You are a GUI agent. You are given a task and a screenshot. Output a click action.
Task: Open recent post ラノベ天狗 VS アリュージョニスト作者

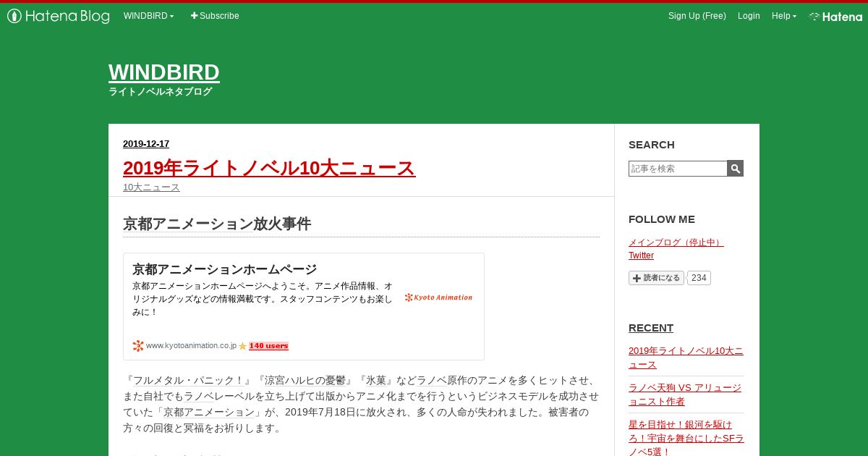click(x=686, y=394)
